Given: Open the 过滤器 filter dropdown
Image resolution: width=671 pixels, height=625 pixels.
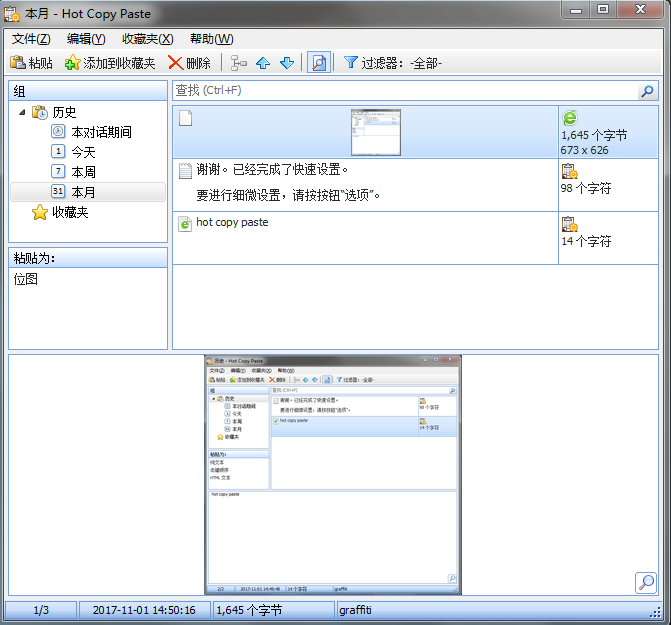Looking at the screenshot, I should (393, 63).
